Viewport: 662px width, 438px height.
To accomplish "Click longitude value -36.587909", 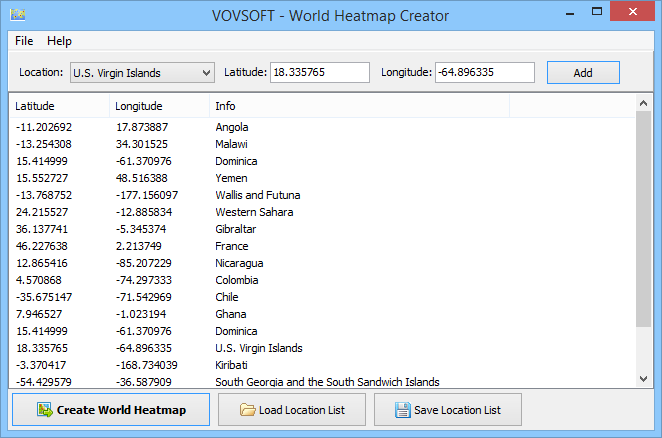I will pyautogui.click(x=144, y=382).
